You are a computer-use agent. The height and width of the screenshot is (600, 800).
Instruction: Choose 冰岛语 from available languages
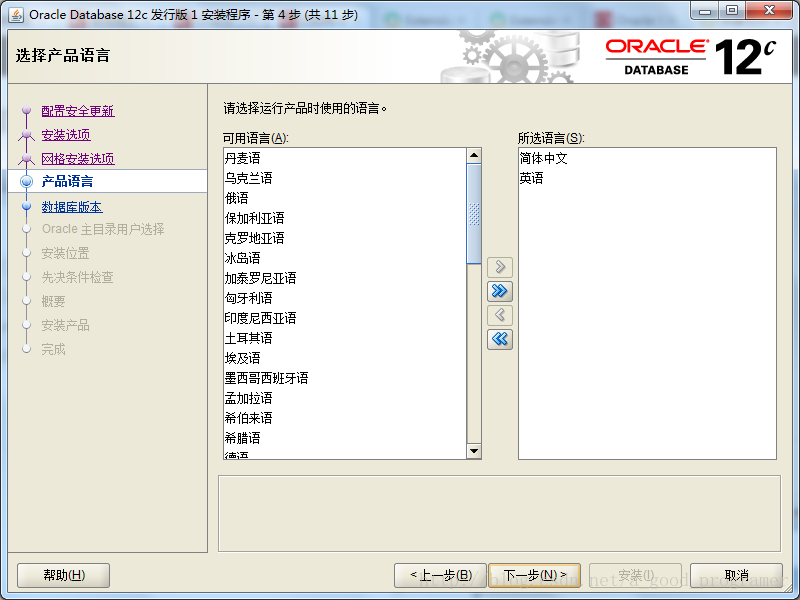pos(345,258)
